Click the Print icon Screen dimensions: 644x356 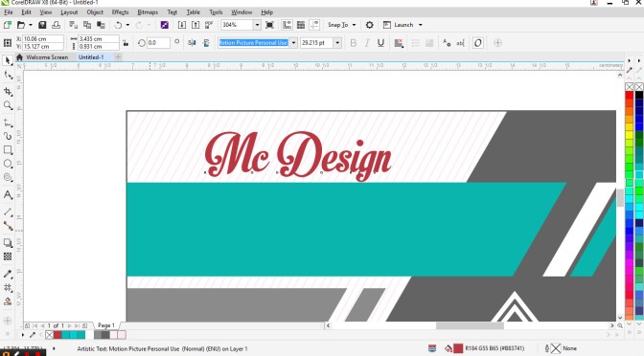tap(56, 25)
